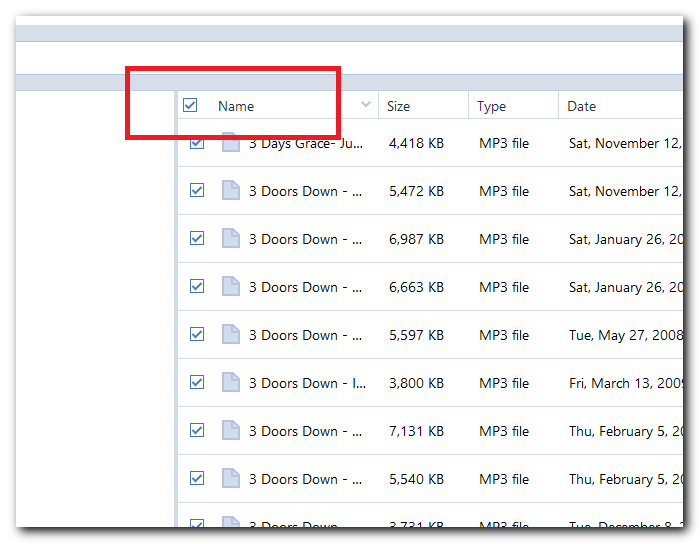700x544 pixels.
Task: Click the file icon of the 6,987 KB file
Action: coord(231,238)
